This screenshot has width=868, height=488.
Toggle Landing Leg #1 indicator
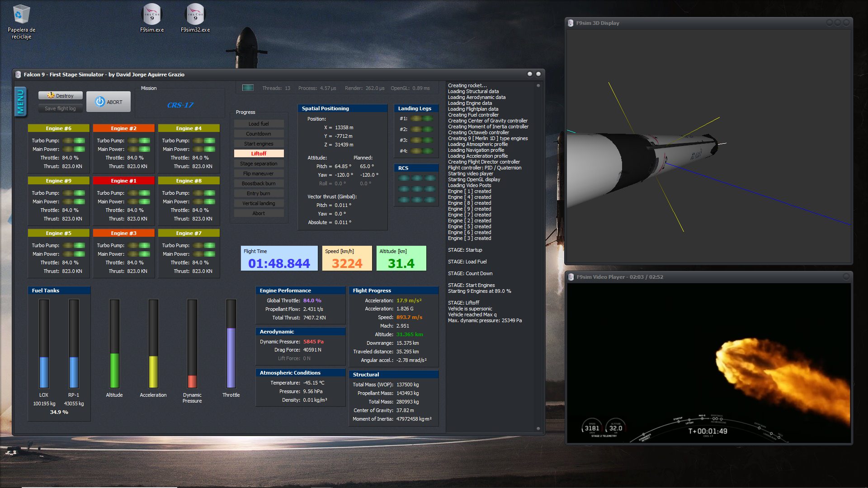click(422, 119)
